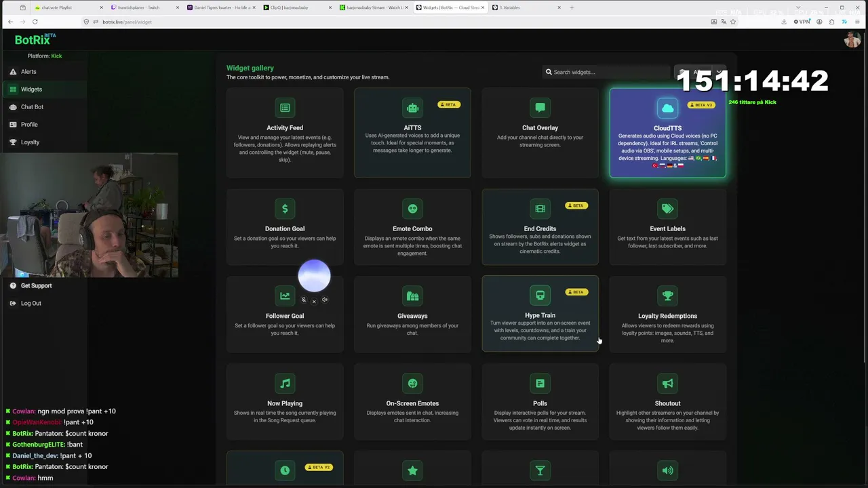Viewport: 868px width, 488px height.
Task: Switch to the chat.vote Playlist tab
Action: 68,7
